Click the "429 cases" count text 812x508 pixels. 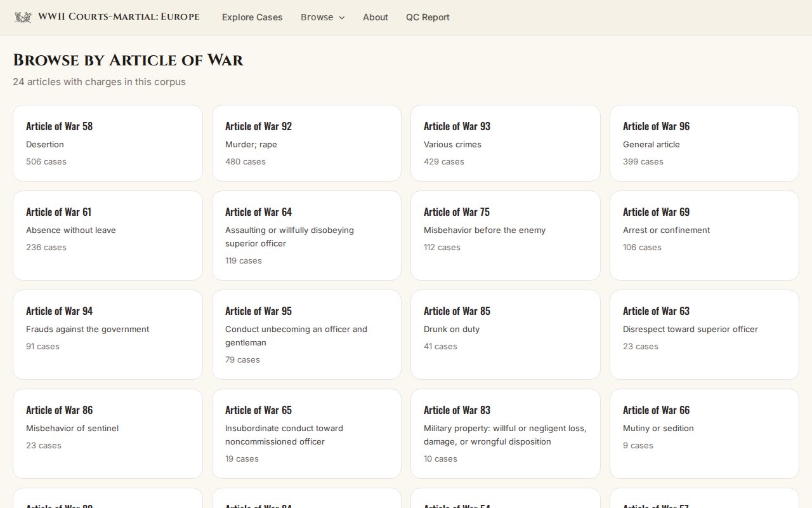(x=444, y=162)
